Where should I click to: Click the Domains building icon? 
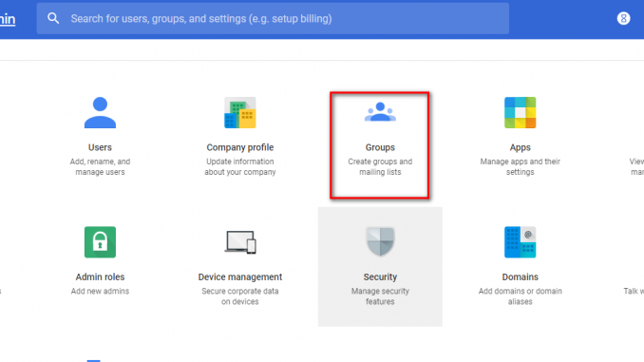click(520, 242)
